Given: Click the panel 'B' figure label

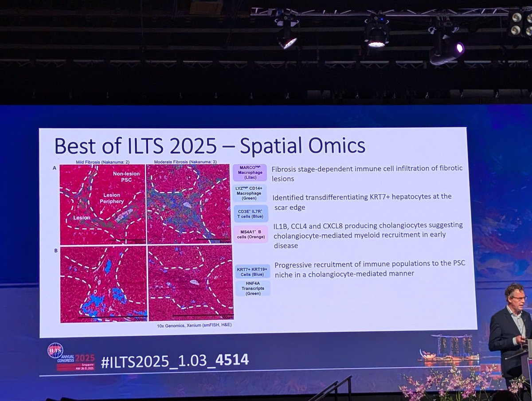Looking at the screenshot, I should [x=56, y=251].
